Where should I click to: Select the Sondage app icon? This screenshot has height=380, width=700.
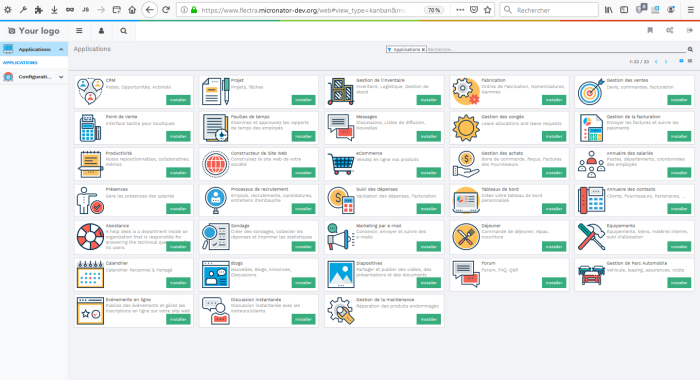click(x=216, y=237)
